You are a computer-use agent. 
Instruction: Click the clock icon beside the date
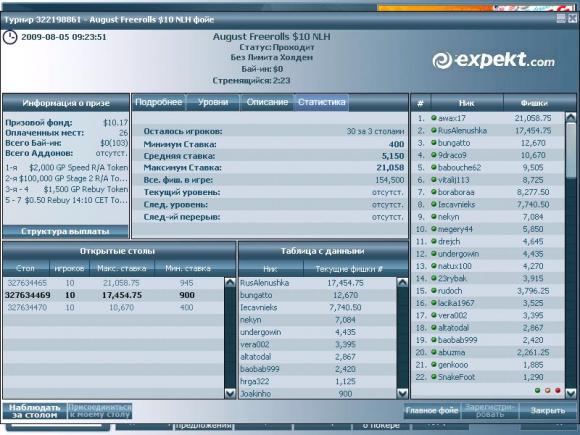(x=10, y=37)
